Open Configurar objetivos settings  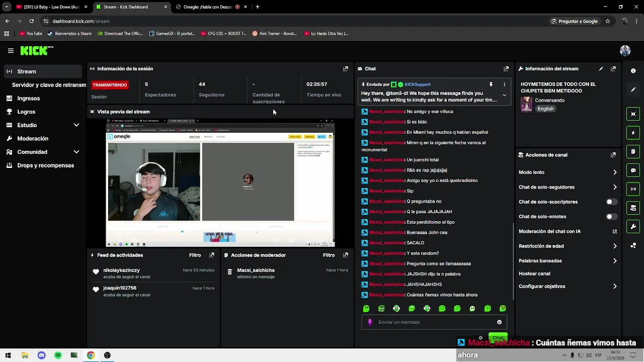pyautogui.click(x=568, y=287)
